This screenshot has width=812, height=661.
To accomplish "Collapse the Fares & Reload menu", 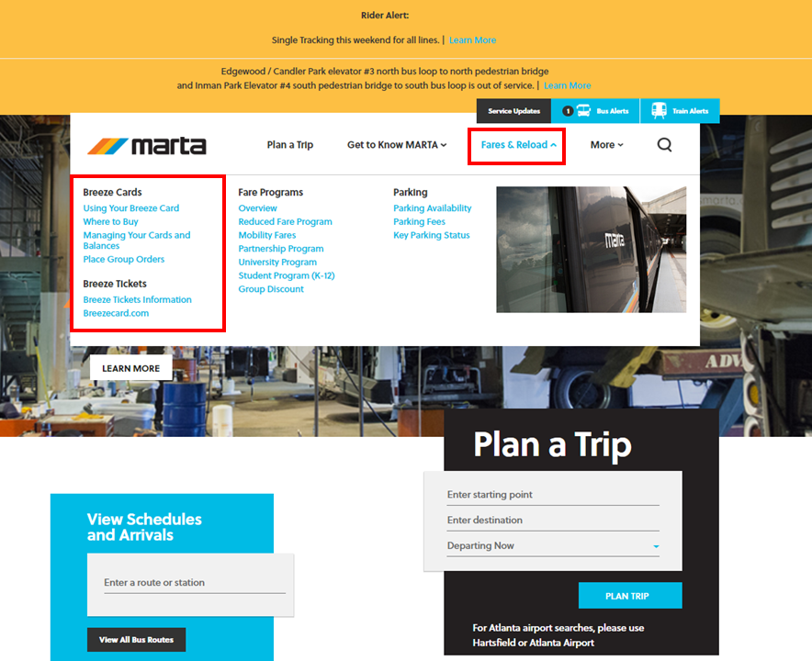I will click(518, 145).
